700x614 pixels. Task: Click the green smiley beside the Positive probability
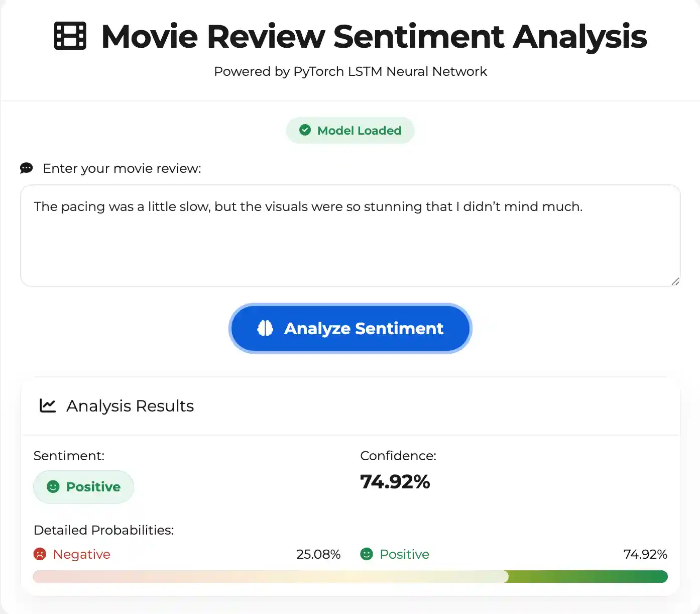(367, 554)
